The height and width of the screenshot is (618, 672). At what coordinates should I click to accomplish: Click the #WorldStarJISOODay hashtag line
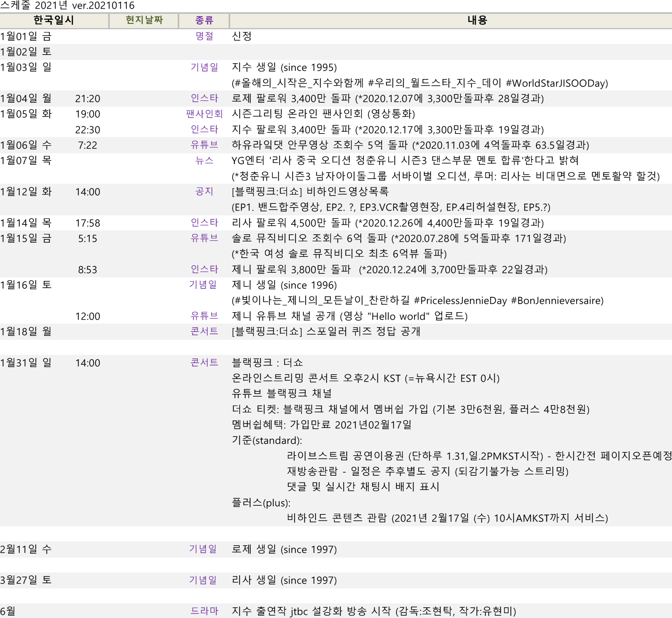(420, 83)
